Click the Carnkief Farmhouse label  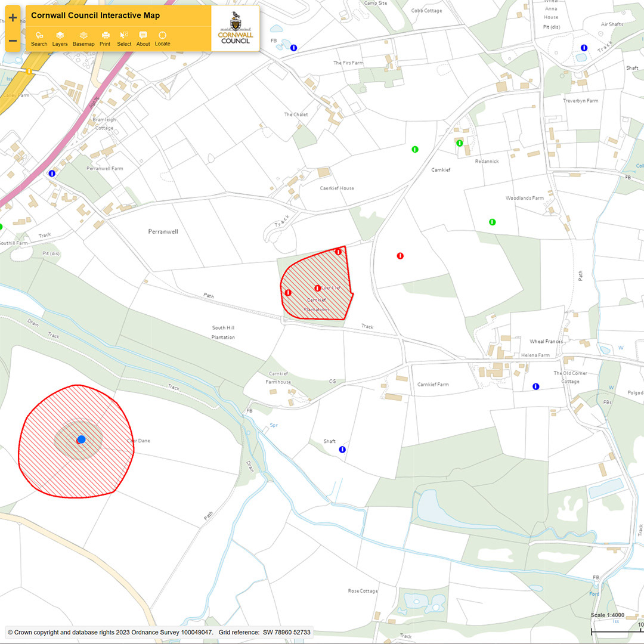click(278, 378)
